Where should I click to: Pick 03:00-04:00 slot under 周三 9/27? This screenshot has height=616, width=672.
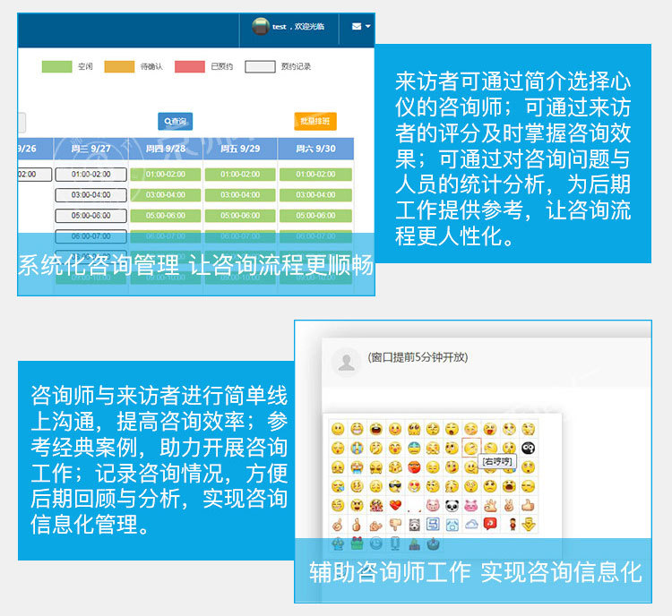pyautogui.click(x=90, y=195)
